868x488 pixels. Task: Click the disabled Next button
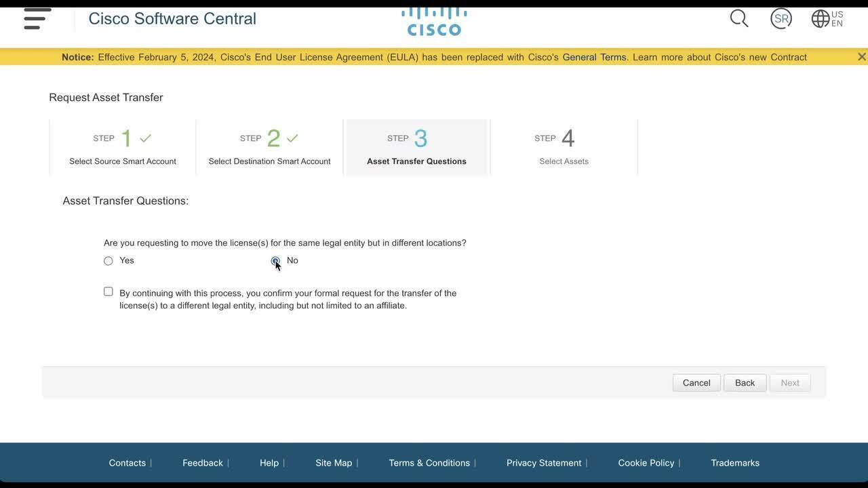tap(790, 383)
